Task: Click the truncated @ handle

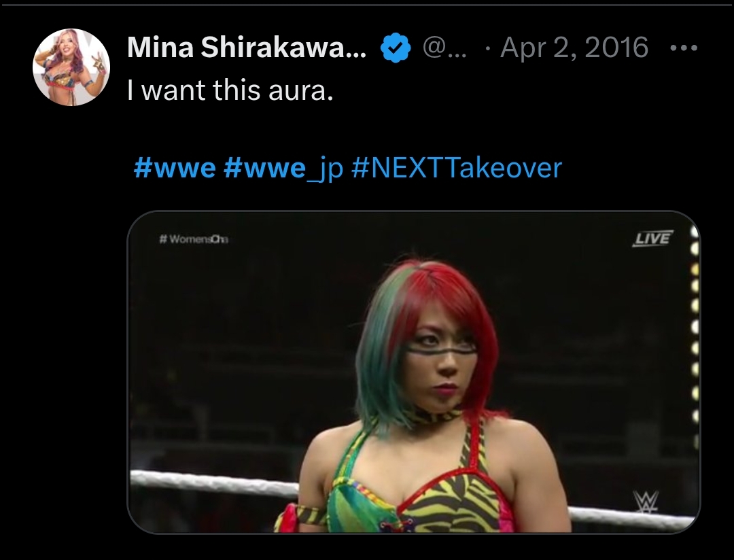Action: coord(444,48)
